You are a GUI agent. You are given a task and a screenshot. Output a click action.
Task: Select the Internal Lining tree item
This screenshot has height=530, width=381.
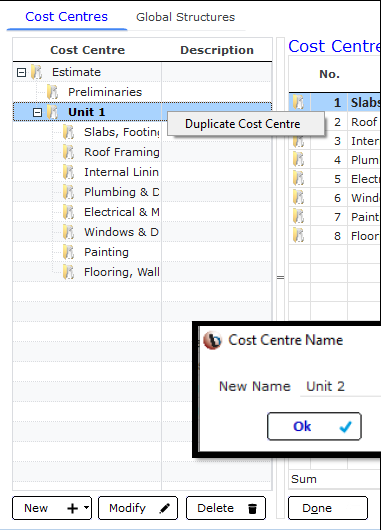121,172
